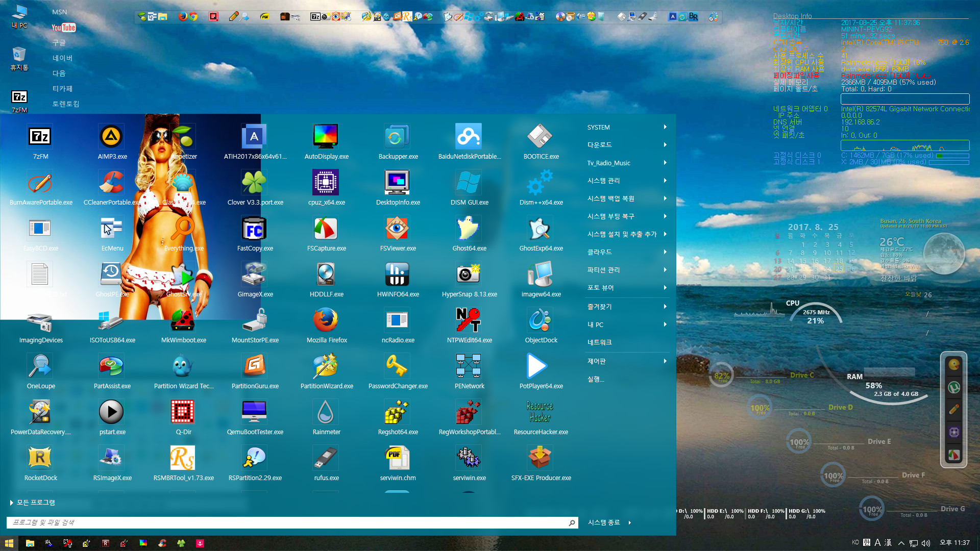Open the 내 PC desktop icon
The width and height of the screenshot is (980, 551).
[x=19, y=16]
